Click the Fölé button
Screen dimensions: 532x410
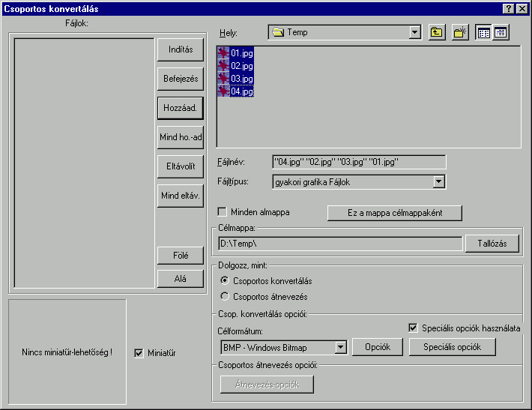pyautogui.click(x=181, y=256)
